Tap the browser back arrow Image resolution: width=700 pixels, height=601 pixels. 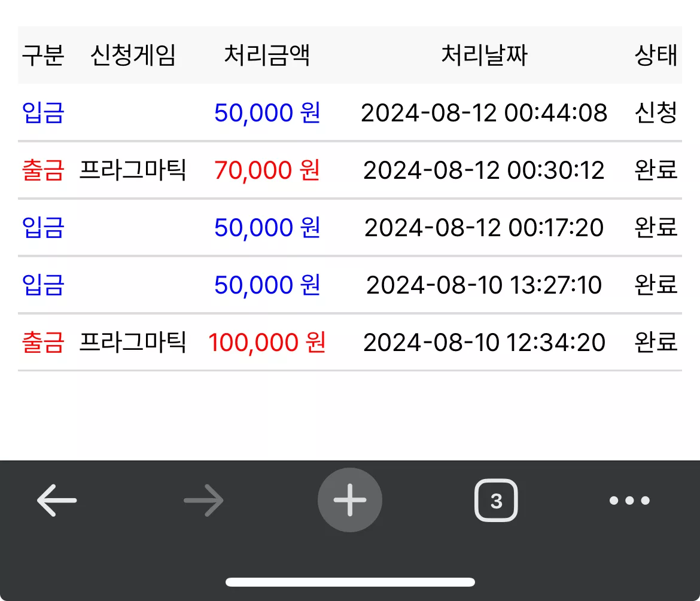point(57,500)
